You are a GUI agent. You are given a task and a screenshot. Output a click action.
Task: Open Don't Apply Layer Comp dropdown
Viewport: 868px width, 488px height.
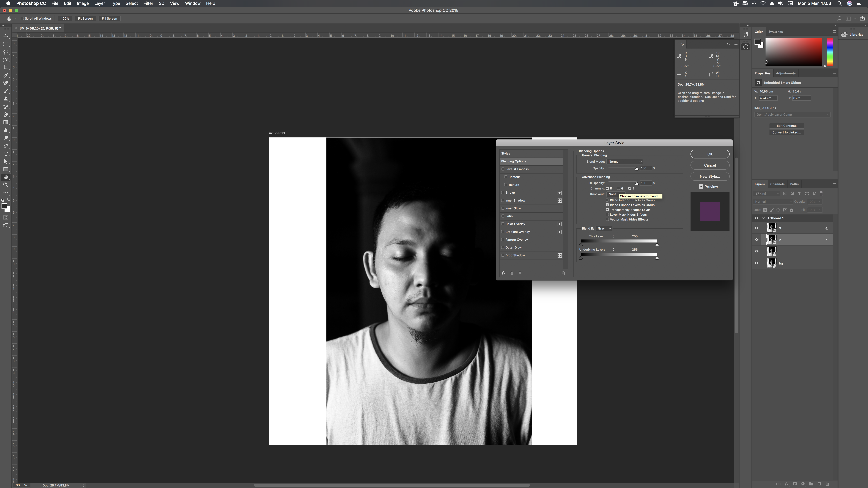pos(792,114)
